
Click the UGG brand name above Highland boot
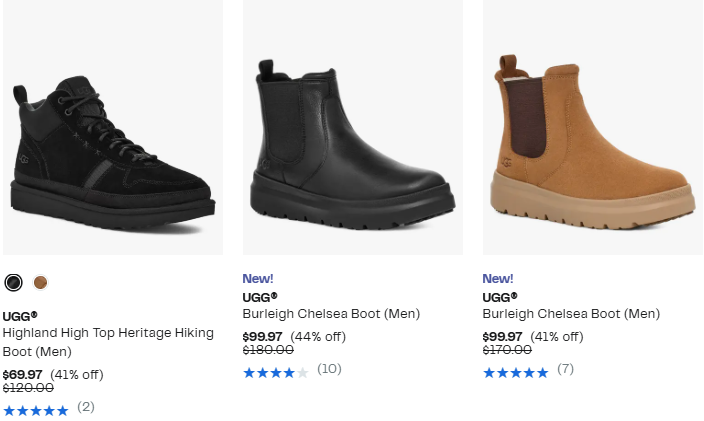19,316
